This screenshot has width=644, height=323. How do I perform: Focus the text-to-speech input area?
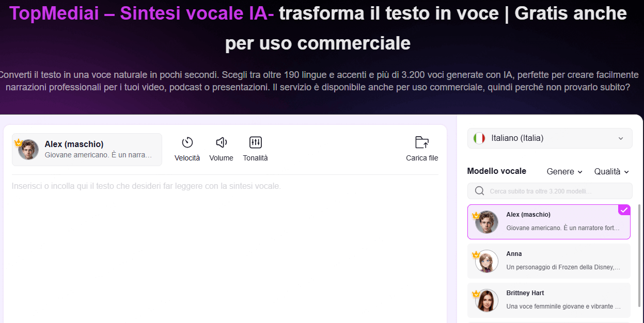[x=225, y=248]
